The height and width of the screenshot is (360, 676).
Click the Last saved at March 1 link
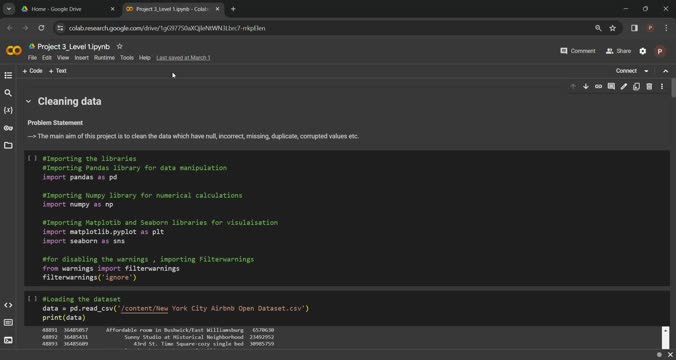183,58
